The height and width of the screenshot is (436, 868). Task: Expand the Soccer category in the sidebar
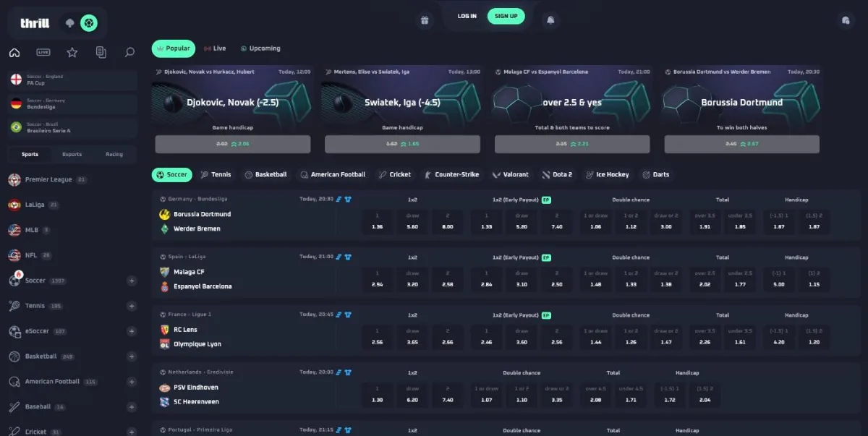132,281
